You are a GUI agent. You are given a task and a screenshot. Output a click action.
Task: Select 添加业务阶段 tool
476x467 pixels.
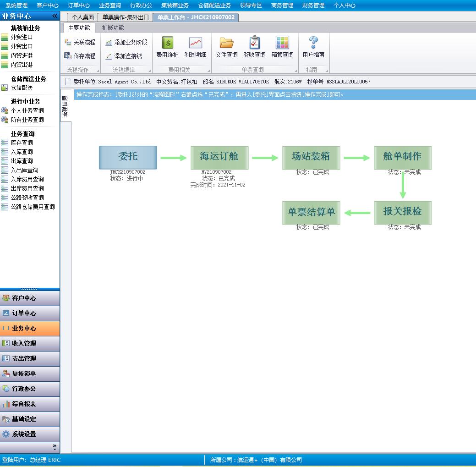126,42
